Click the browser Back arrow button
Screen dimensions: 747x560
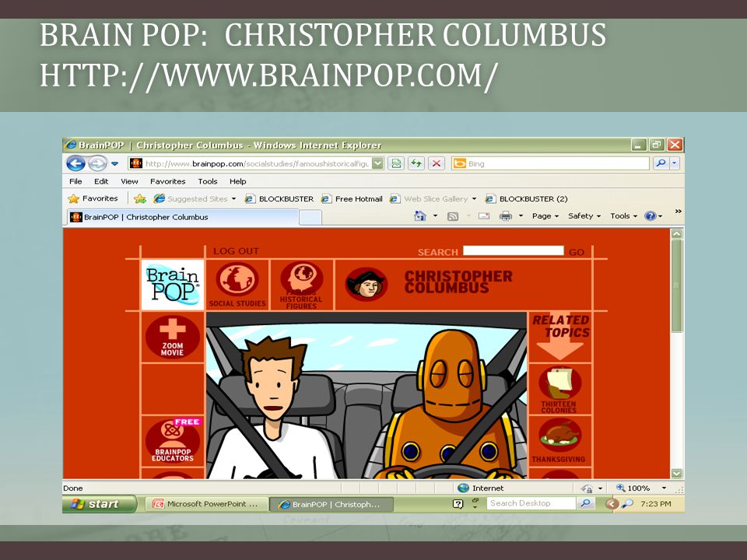click(75, 163)
